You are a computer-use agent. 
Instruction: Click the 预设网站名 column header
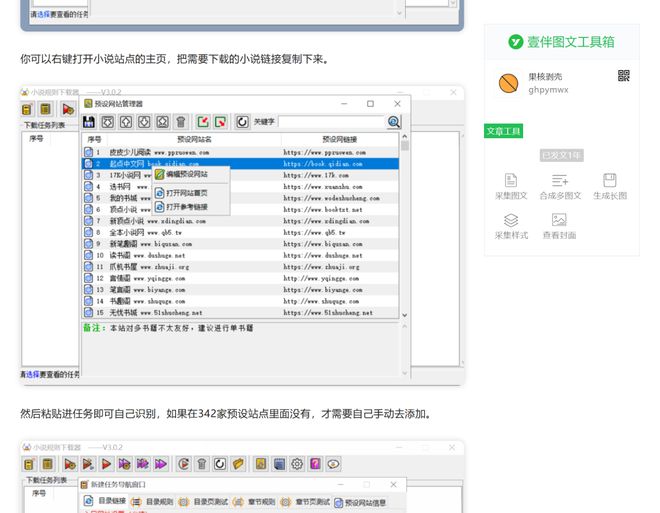point(194,139)
